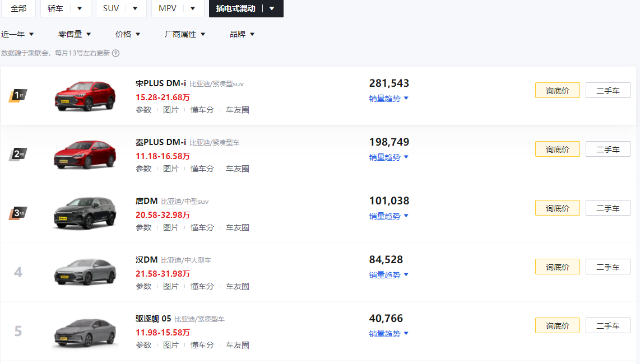Click 询底价 for 秦PLUS DM-i
Screen dimensions: 640x364
(x=558, y=149)
